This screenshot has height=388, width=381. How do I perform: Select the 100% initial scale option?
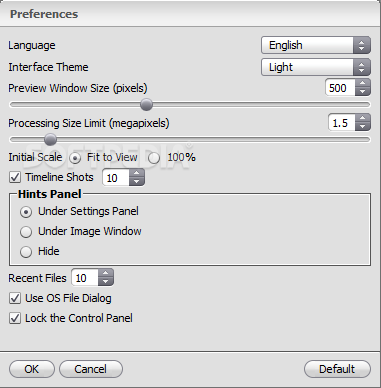154,158
